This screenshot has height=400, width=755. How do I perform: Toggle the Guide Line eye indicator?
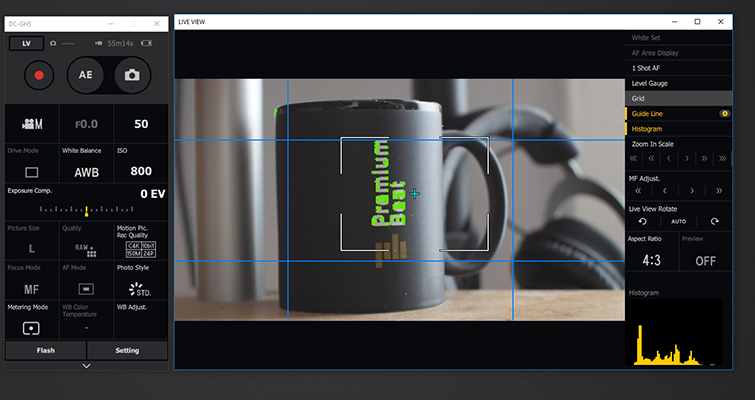(724, 114)
